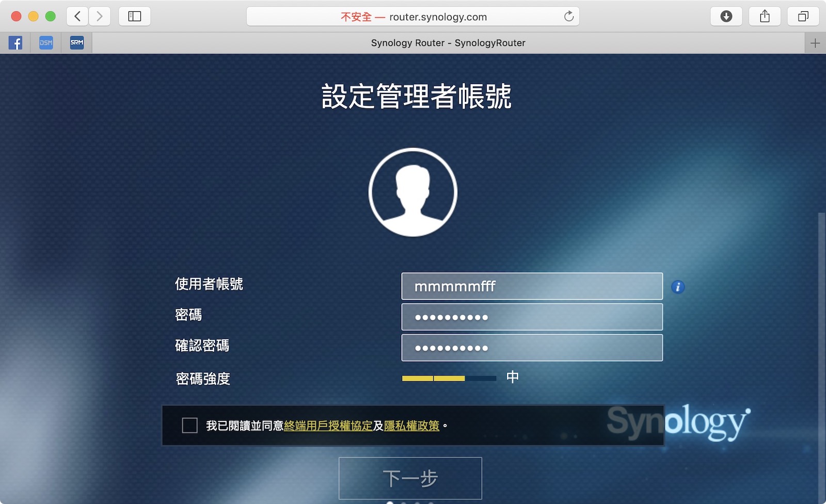Image resolution: width=826 pixels, height=504 pixels.
Task: Open the 終端用戶授權協定 link
Action: [x=328, y=426]
